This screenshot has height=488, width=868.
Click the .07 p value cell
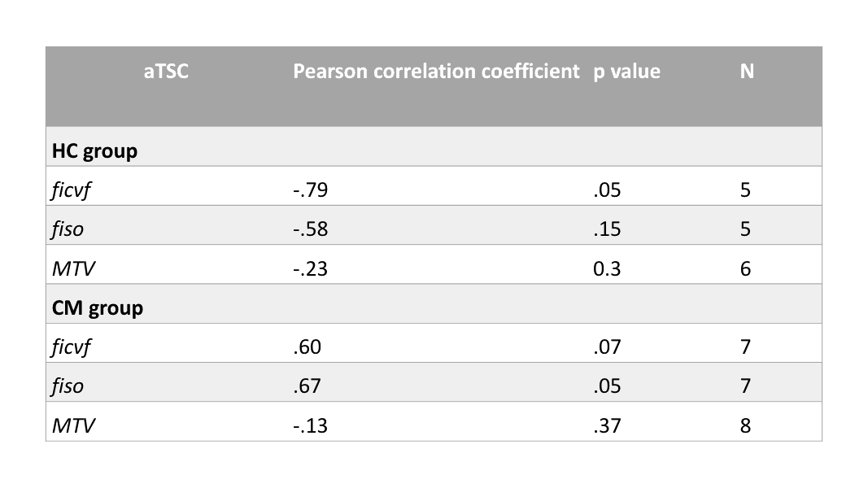pyautogui.click(x=607, y=348)
